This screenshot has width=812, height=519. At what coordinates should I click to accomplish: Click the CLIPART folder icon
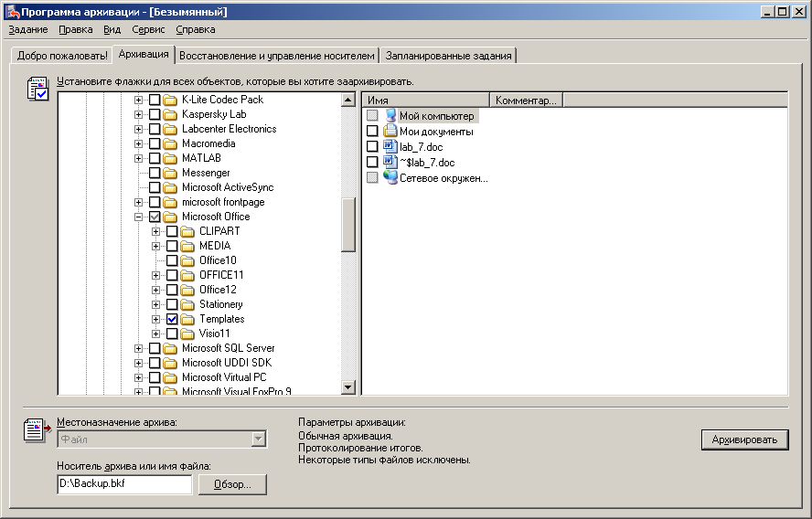pos(187,231)
